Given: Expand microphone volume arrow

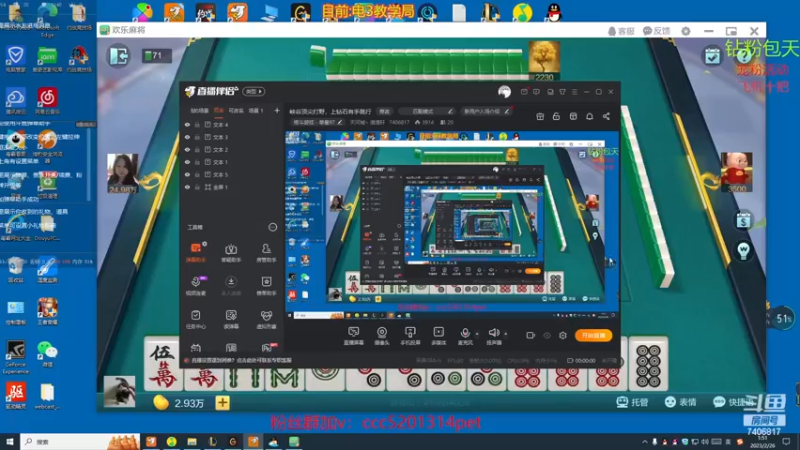Looking at the screenshot, I should coord(477,334).
